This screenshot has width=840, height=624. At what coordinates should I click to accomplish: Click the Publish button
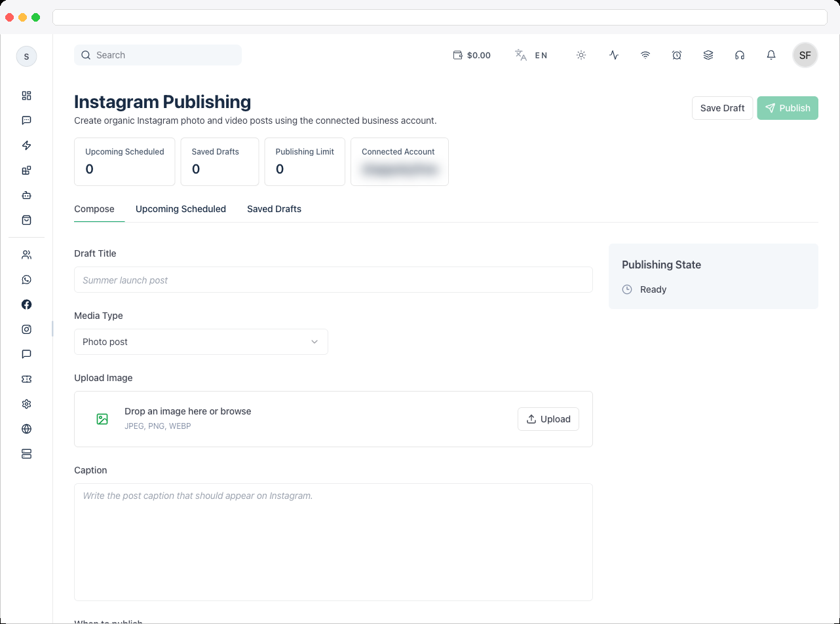pos(788,108)
